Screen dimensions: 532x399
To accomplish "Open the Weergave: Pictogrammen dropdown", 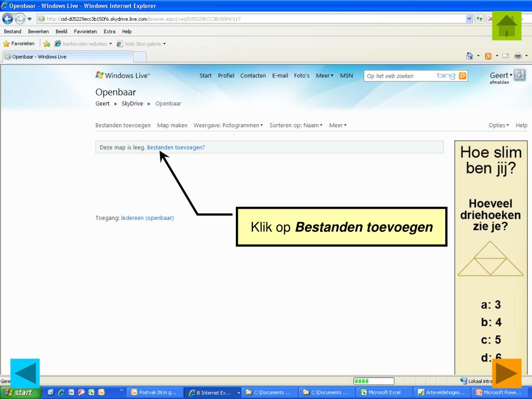I will 228,125.
